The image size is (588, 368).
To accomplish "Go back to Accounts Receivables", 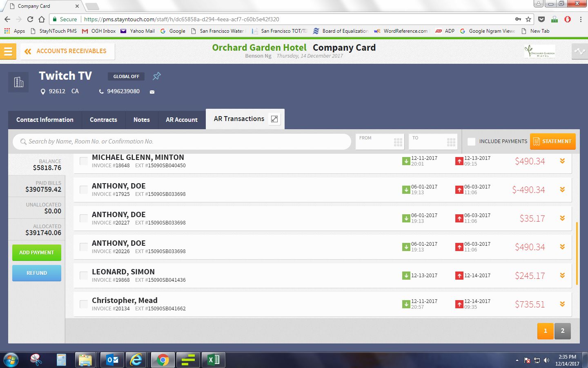I will pyautogui.click(x=68, y=52).
